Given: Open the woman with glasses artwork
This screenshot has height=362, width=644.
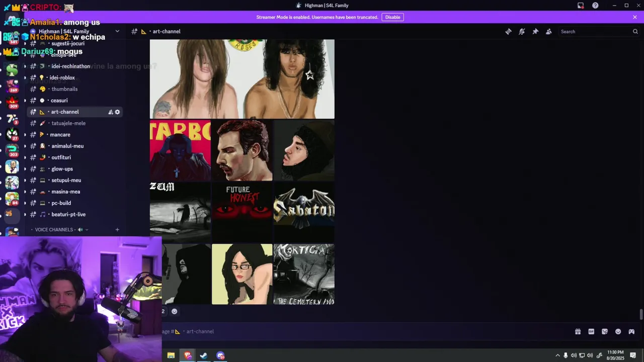Looking at the screenshot, I should point(242,274).
